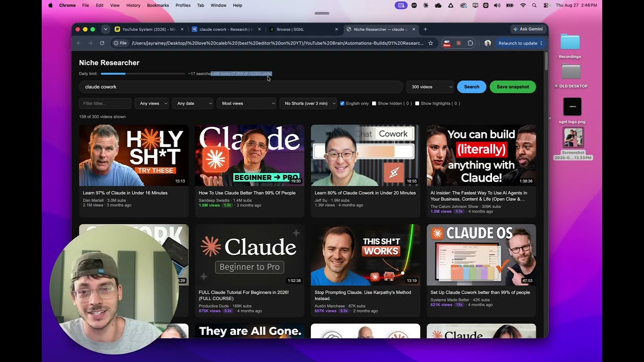
Task: Click the screen sharing icon in menu bar
Action: click(x=401, y=5)
